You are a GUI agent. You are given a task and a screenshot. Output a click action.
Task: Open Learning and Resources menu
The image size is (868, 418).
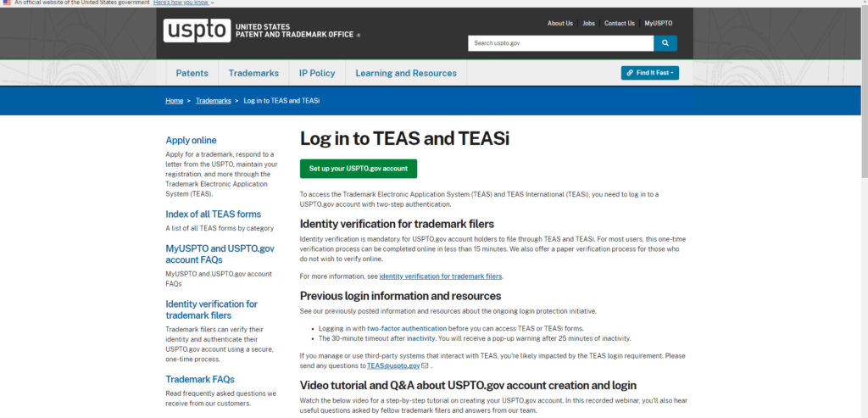[406, 73]
